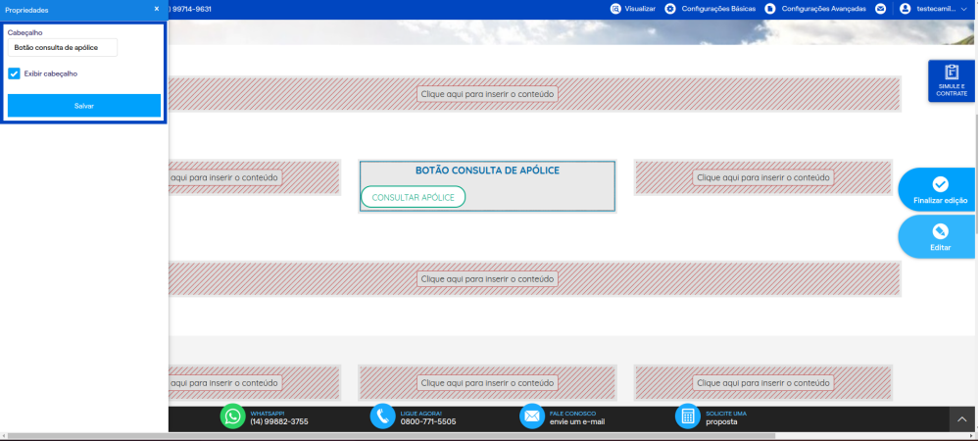This screenshot has height=441, width=980.
Task: Open Configurações Básicas menu label
Action: 718,9
